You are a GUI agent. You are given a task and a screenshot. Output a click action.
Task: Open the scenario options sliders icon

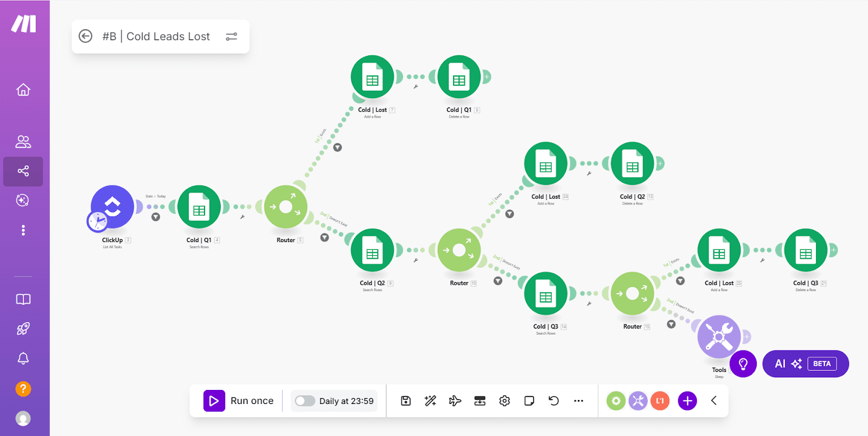coord(232,36)
